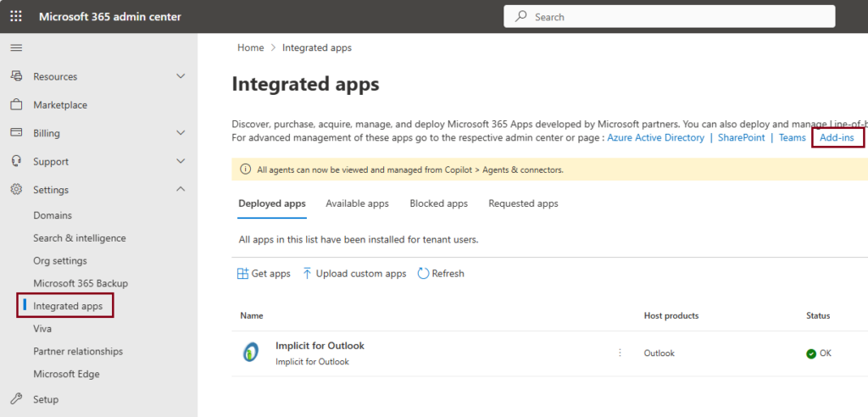Image resolution: width=868 pixels, height=417 pixels.
Task: Click the Get apps button
Action: click(264, 274)
